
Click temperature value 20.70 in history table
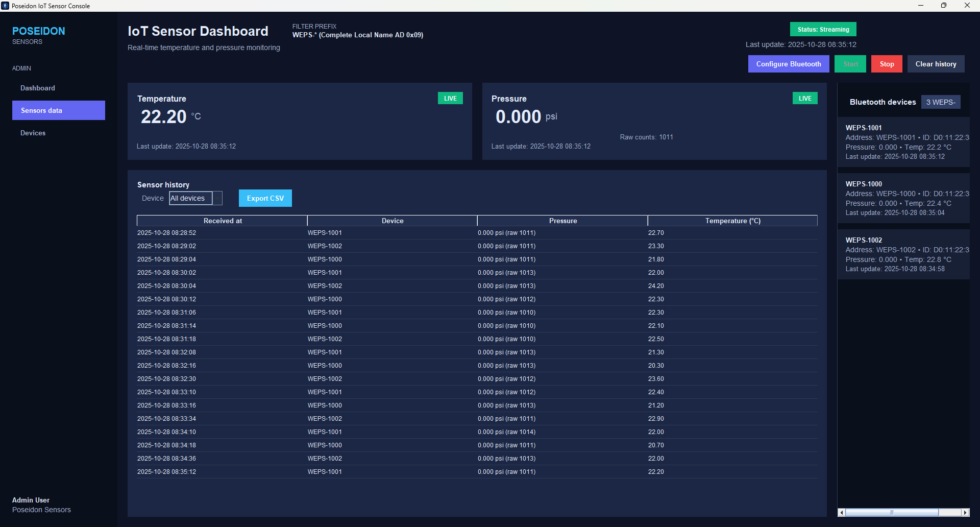click(x=656, y=445)
